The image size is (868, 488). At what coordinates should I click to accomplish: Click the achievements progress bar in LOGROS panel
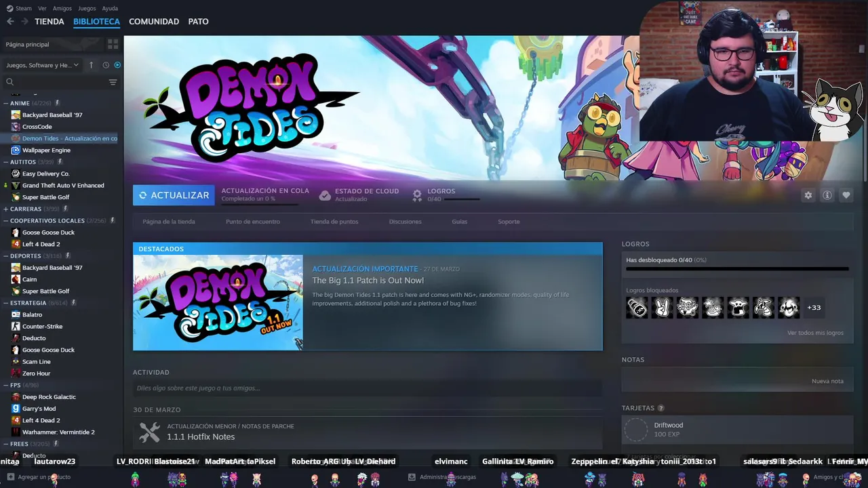pos(737,269)
